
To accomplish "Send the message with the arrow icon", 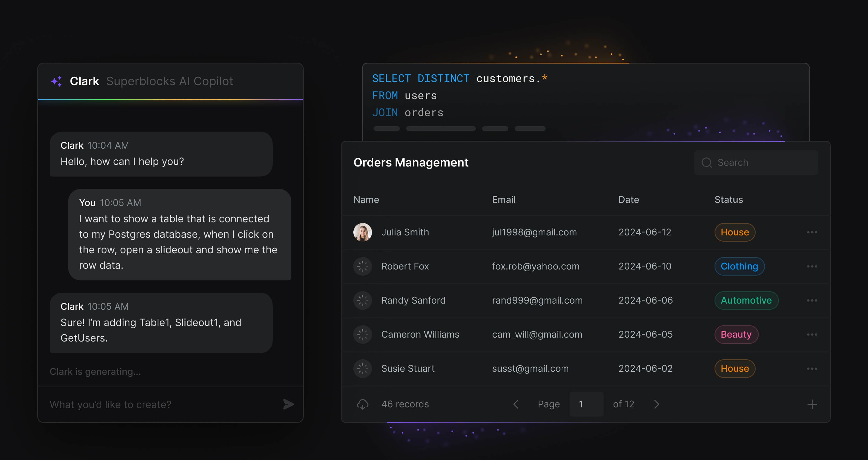I will [288, 404].
